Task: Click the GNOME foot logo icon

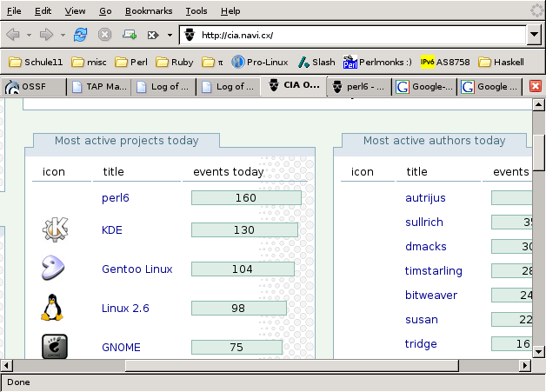Action: (x=55, y=346)
